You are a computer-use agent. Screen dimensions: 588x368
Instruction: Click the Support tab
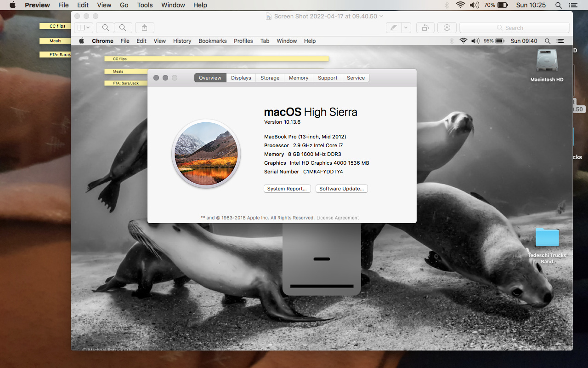328,78
